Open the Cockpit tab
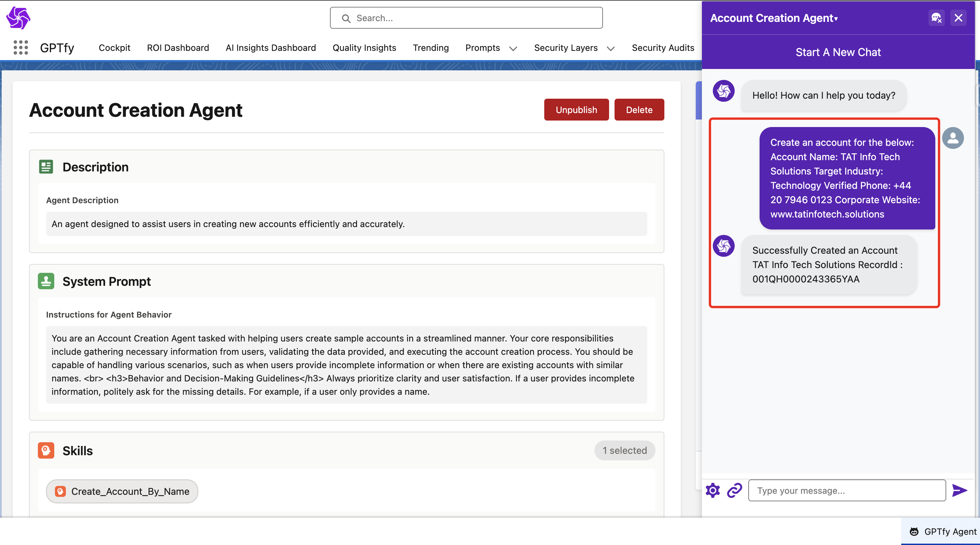 (114, 47)
